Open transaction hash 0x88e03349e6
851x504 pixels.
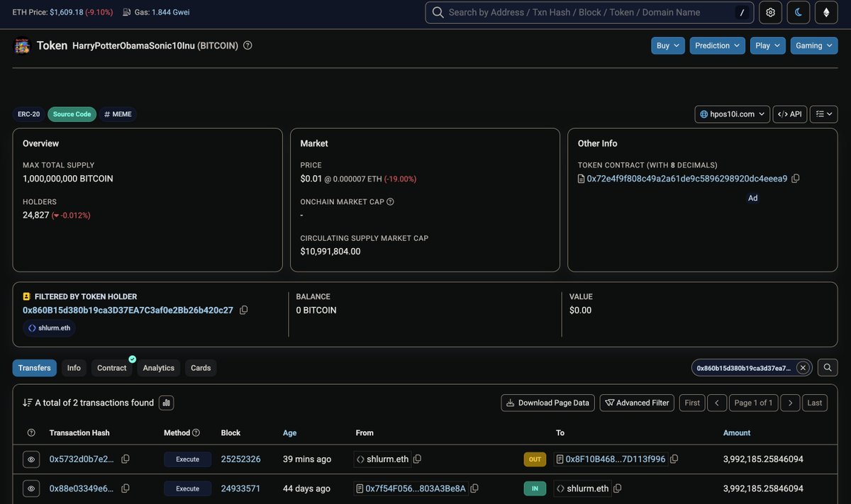pos(82,488)
